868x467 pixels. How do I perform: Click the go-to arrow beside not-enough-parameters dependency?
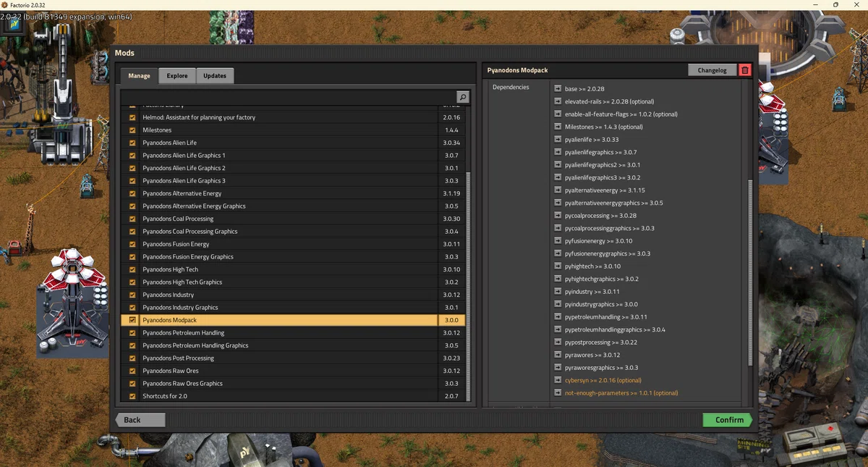pos(558,392)
